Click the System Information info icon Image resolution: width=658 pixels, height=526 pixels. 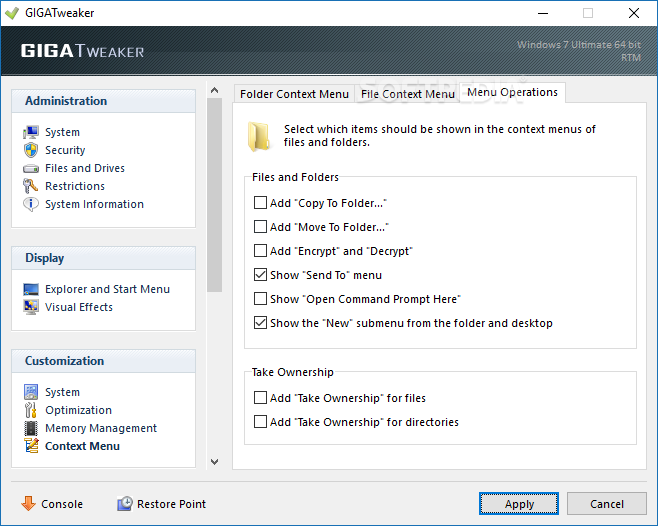[x=31, y=204]
